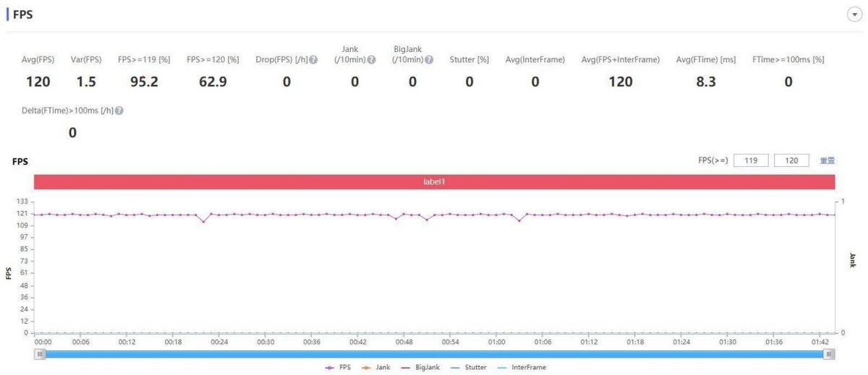Grab the right handle of the time range slider
The image size is (868, 375).
point(829,354)
